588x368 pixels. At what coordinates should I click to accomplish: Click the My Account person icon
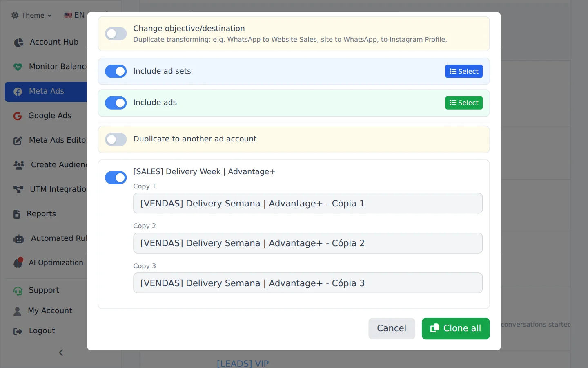point(17,311)
